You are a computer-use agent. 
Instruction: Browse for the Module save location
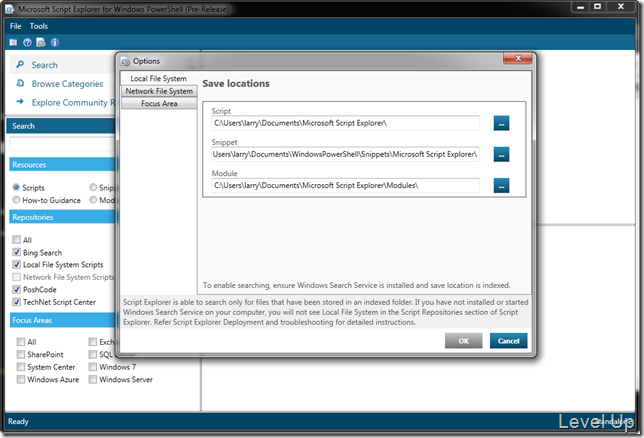[x=501, y=185]
